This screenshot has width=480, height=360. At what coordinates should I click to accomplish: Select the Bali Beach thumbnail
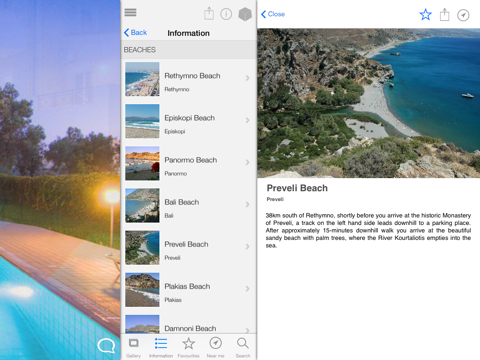[x=142, y=205]
